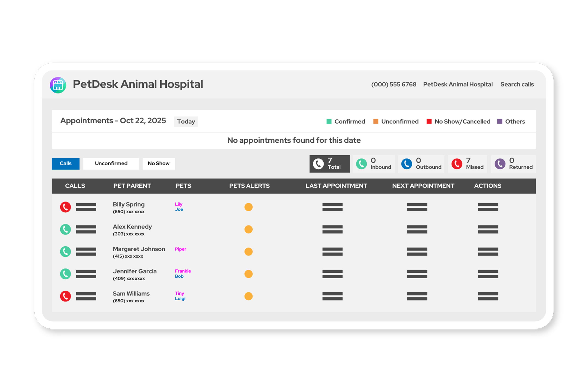
Task: Select pet Frankie under Jennifer Garcia
Action: 183,271
